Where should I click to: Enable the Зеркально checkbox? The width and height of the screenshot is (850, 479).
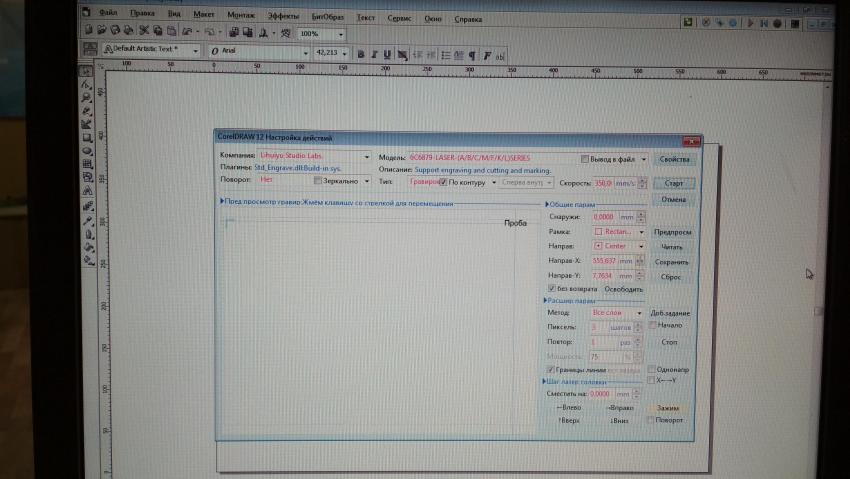319,182
